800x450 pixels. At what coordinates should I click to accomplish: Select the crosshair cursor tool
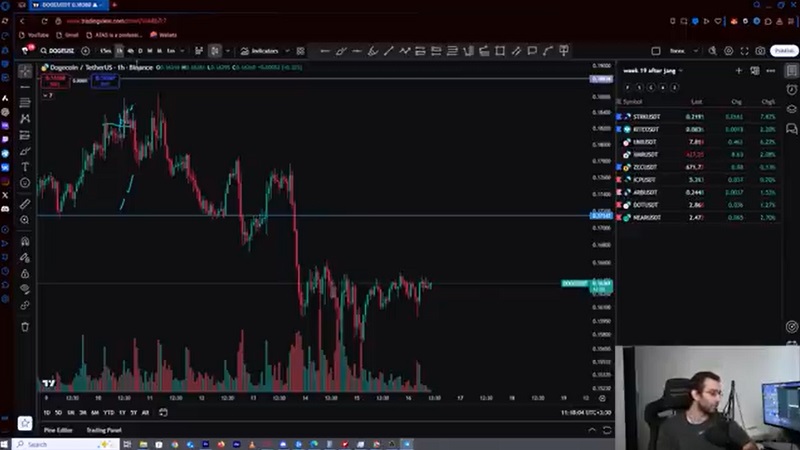[25, 72]
